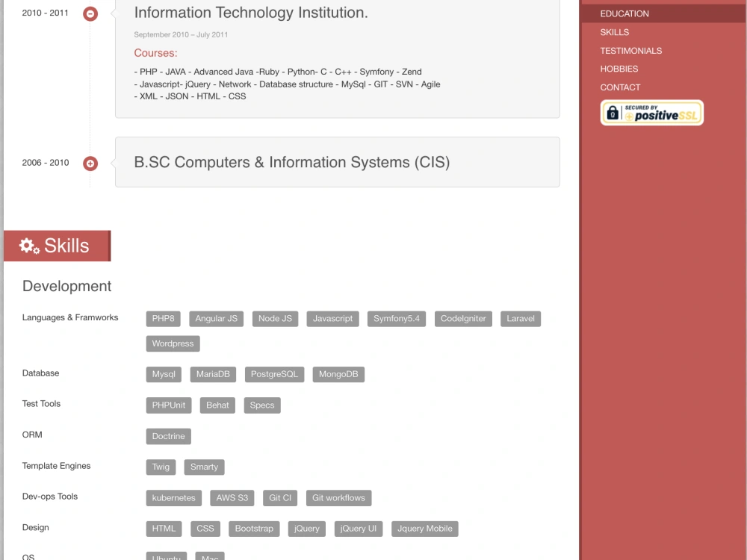This screenshot has width=747, height=560.
Task: Select the PostgreSQL tag
Action: click(274, 374)
